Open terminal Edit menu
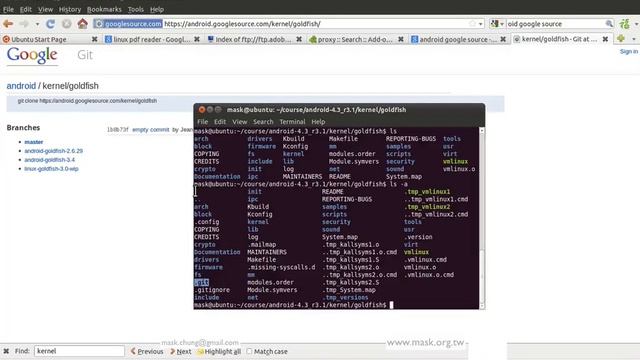This screenshot has height=360, width=640. (220, 122)
